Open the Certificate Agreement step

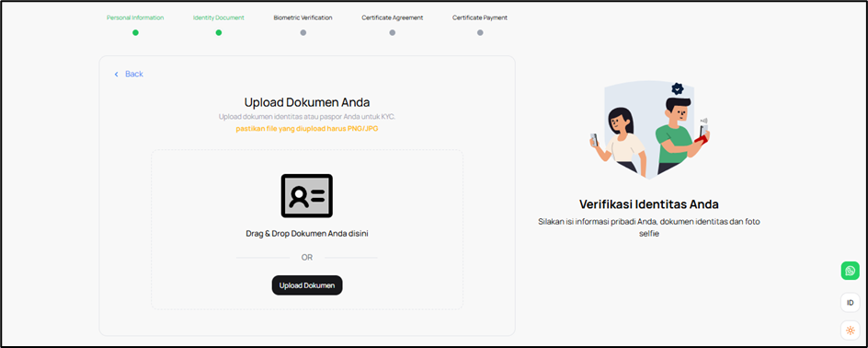pyautogui.click(x=393, y=17)
